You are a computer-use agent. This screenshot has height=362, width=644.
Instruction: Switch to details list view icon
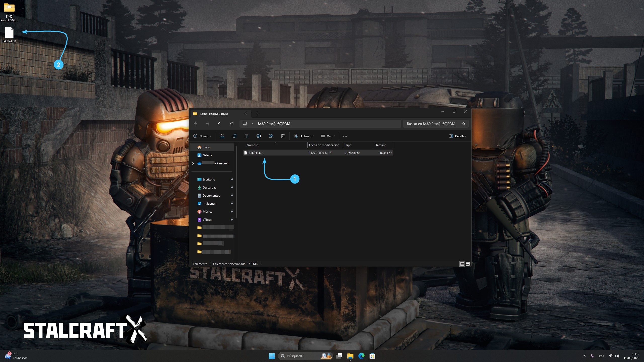(x=462, y=264)
